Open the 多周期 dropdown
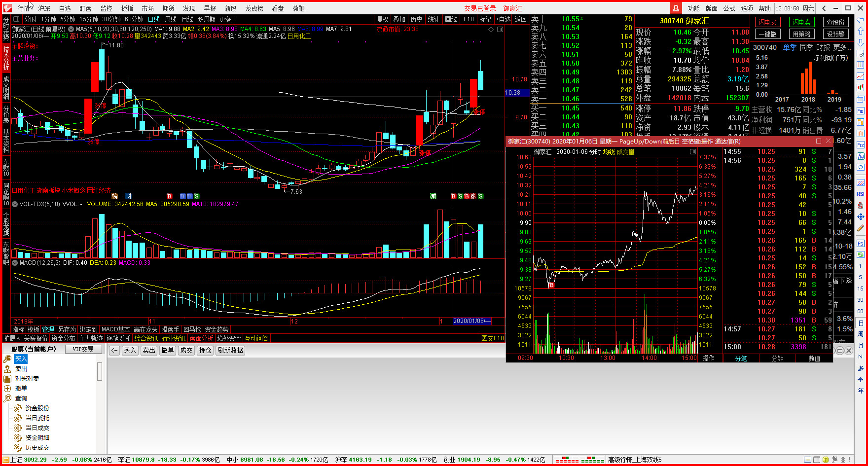Screen dimensions: 868x466 [x=206, y=19]
